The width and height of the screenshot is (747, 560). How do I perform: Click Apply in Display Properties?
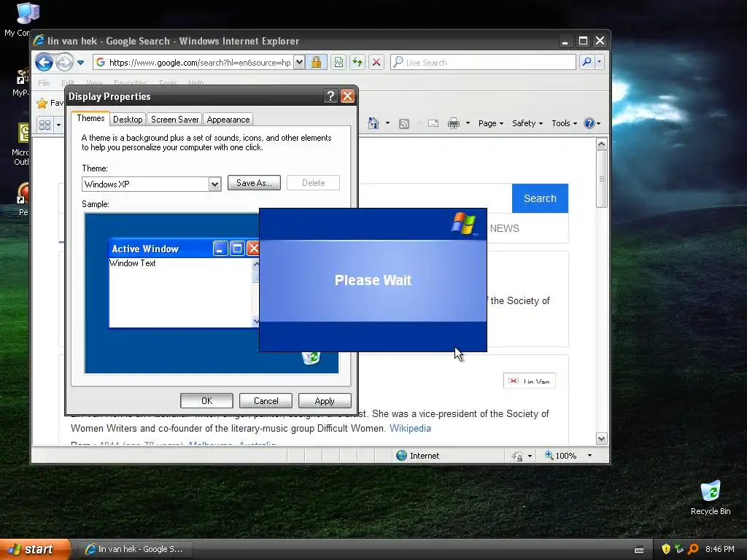[x=325, y=401]
